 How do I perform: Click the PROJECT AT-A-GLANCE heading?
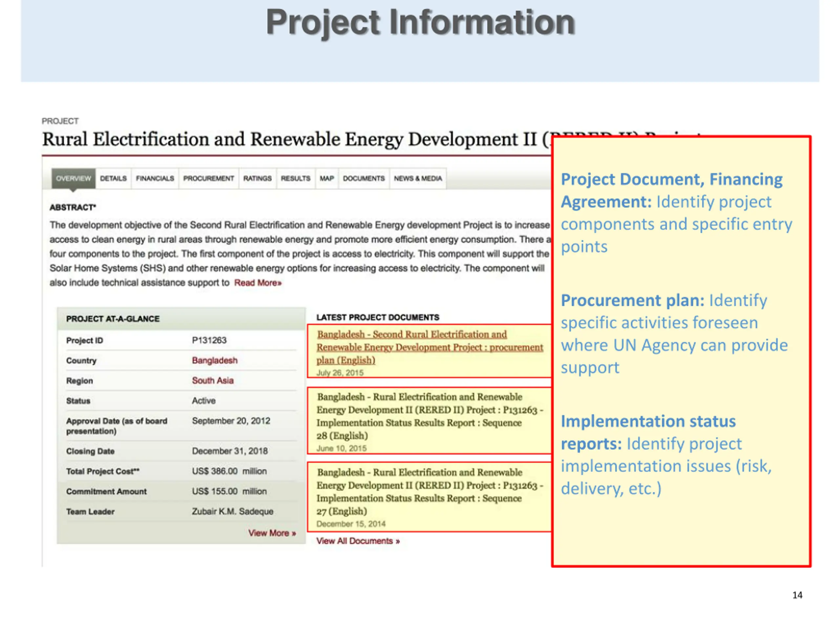(x=113, y=319)
